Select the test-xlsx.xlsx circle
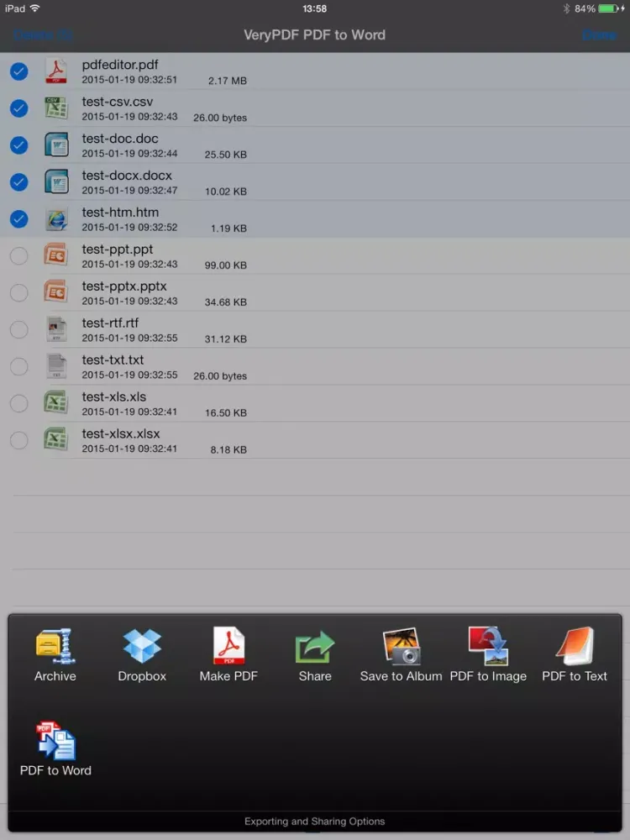This screenshot has width=630, height=840. pos(18,440)
